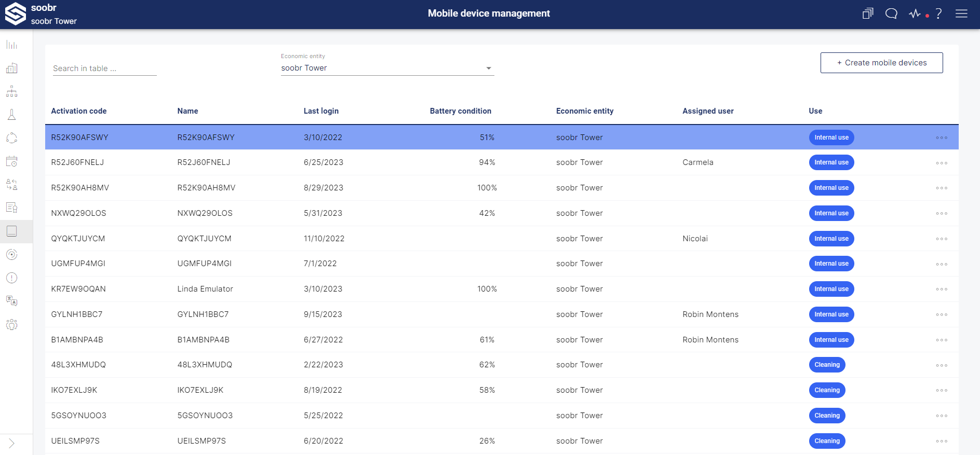
Task: Select the mobile device tablet sidebar icon
Action: tap(11, 231)
